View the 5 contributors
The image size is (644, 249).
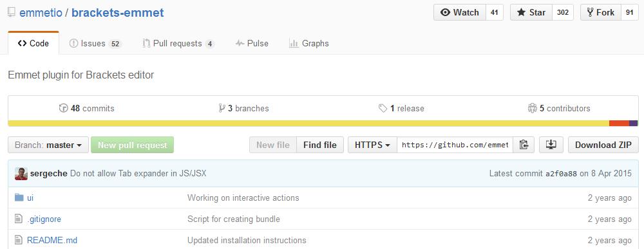tap(559, 108)
